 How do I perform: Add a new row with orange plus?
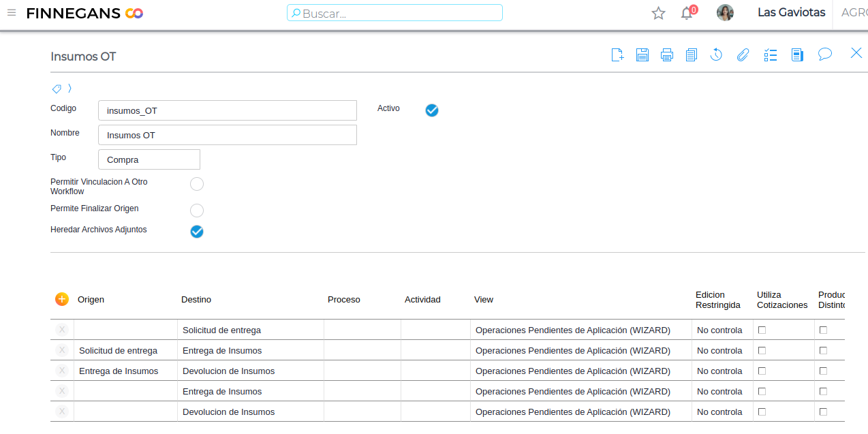pos(62,299)
